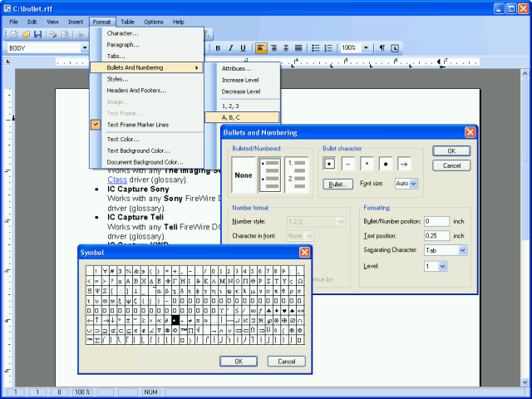Open the Table menu
This screenshot has width=532, height=399.
pos(127,21)
